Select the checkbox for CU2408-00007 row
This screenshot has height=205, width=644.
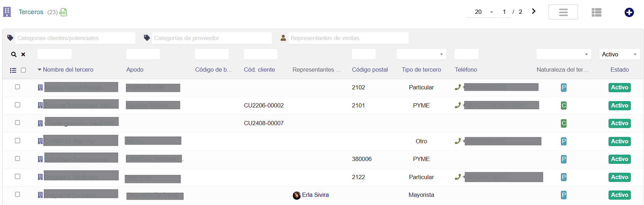pos(17,123)
